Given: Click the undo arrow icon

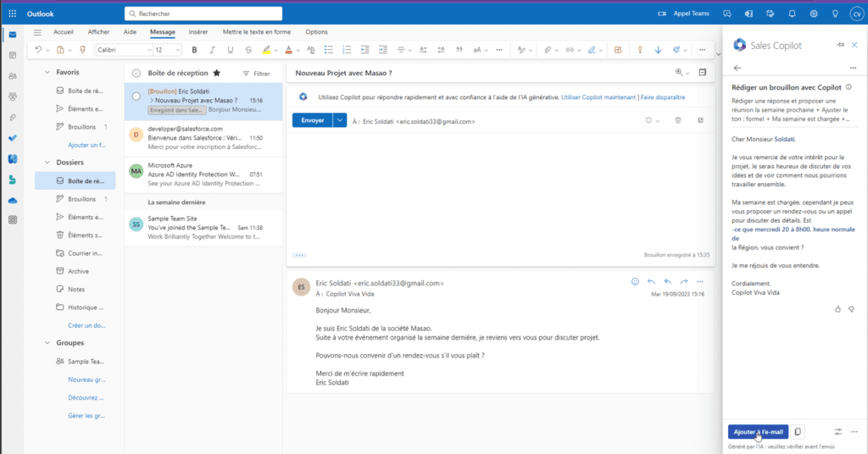Looking at the screenshot, I should click(x=38, y=50).
